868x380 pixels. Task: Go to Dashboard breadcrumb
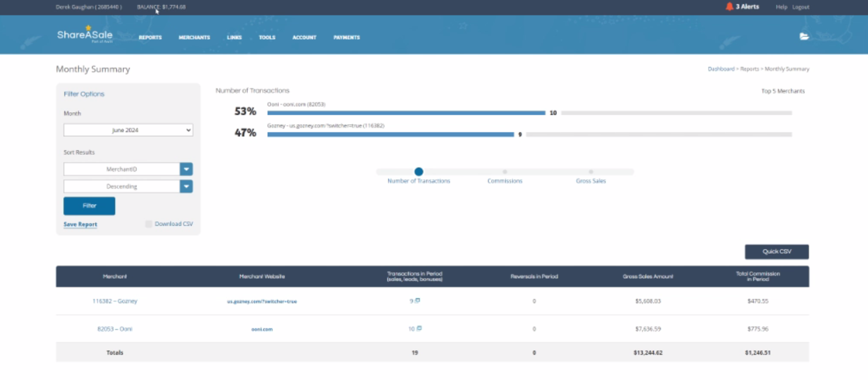pos(721,69)
